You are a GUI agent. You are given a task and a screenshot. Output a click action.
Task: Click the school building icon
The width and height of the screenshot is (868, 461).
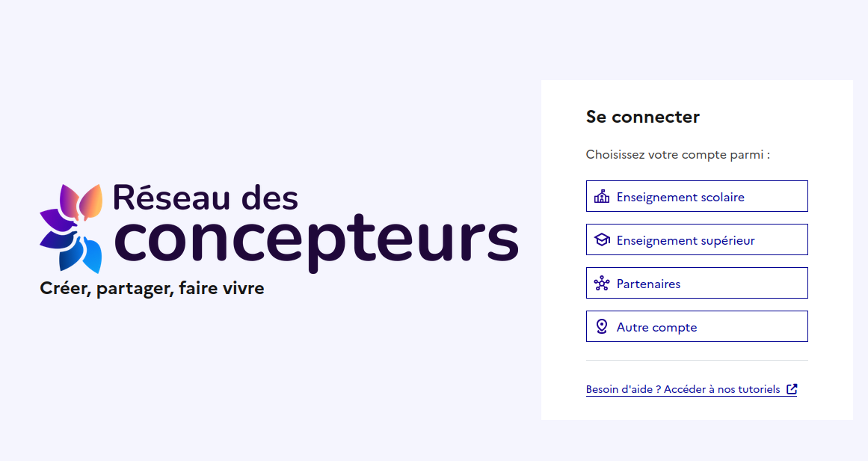pyautogui.click(x=602, y=197)
